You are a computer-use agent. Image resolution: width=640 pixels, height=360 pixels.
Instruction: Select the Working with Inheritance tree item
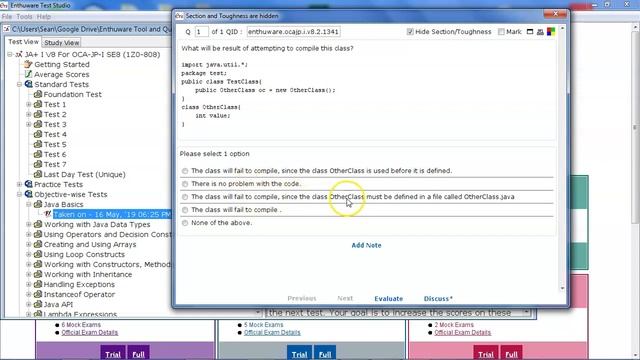(88, 274)
